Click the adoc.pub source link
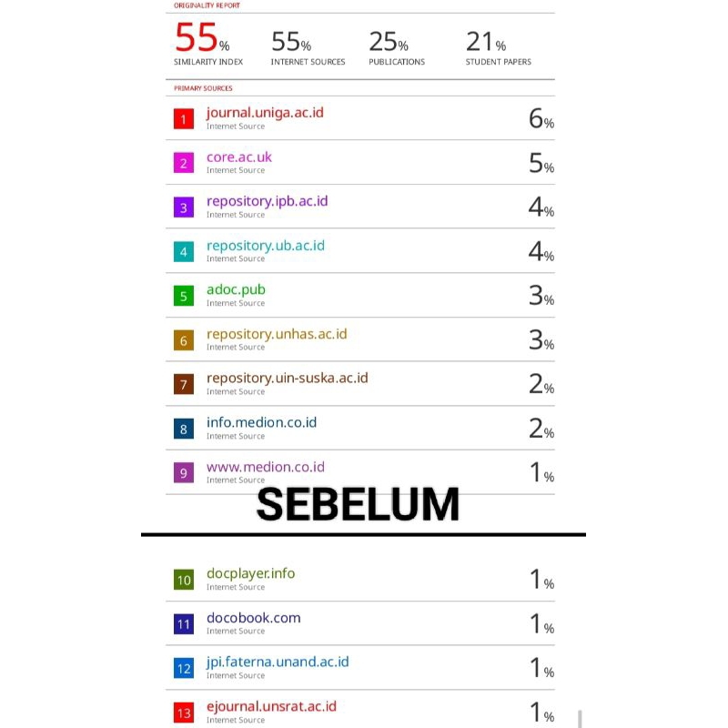Image resolution: width=728 pixels, height=728 pixels. pos(236,289)
